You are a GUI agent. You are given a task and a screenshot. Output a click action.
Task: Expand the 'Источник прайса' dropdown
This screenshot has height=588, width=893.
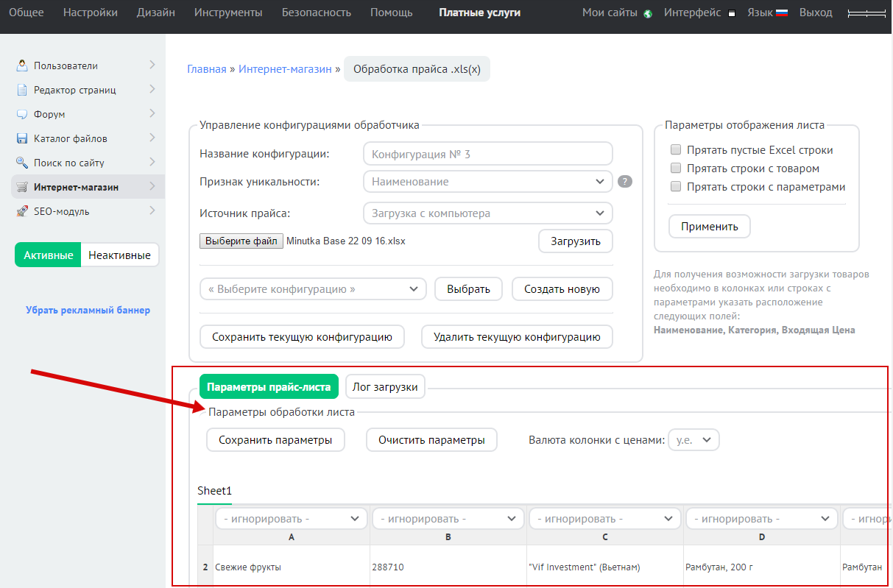pyautogui.click(x=487, y=213)
